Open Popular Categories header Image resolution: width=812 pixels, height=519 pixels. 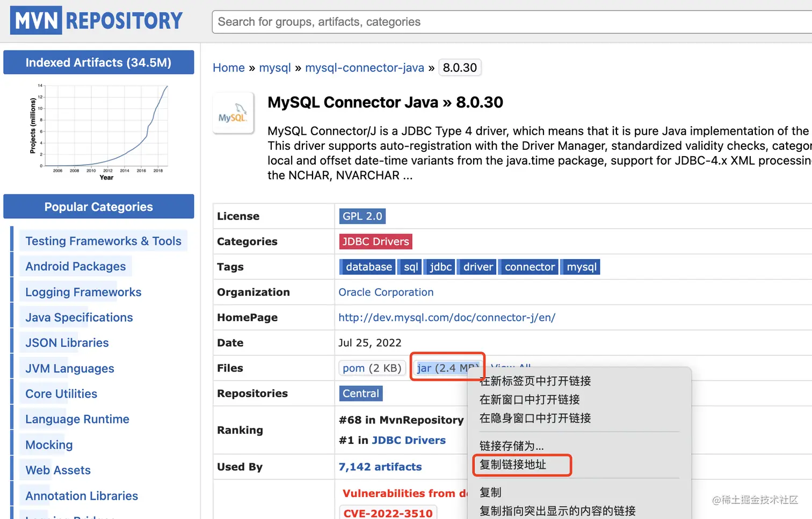click(x=99, y=207)
